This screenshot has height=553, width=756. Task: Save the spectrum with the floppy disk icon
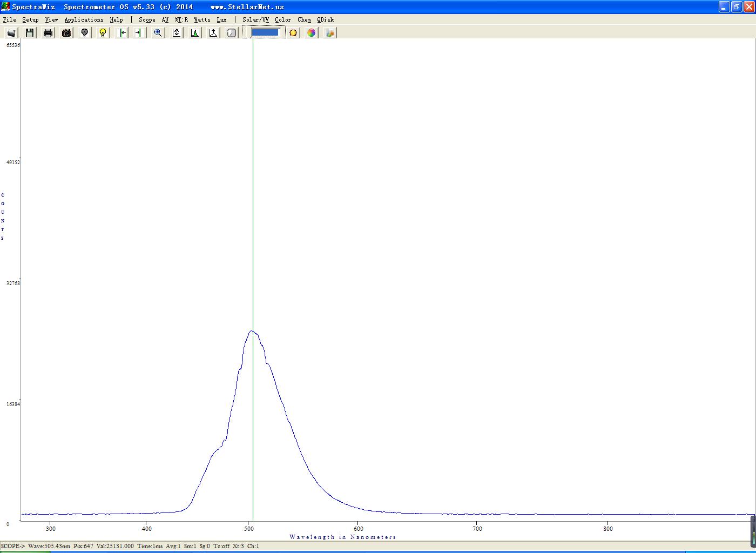point(30,33)
